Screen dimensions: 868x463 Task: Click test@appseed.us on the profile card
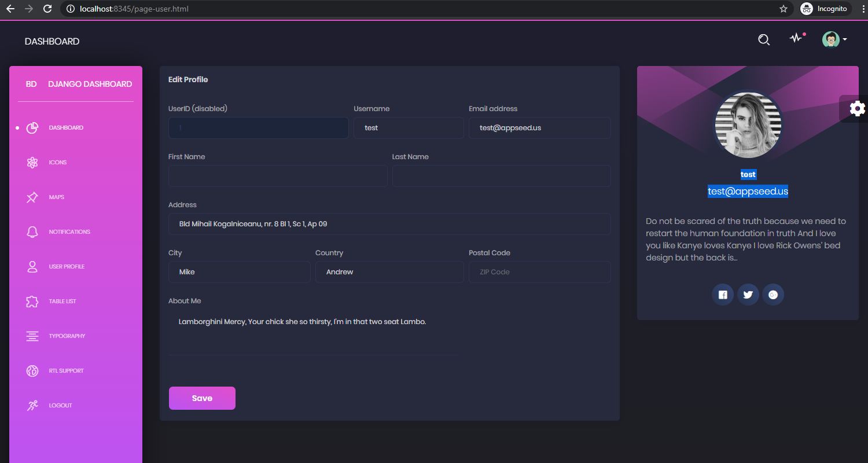[x=748, y=191]
